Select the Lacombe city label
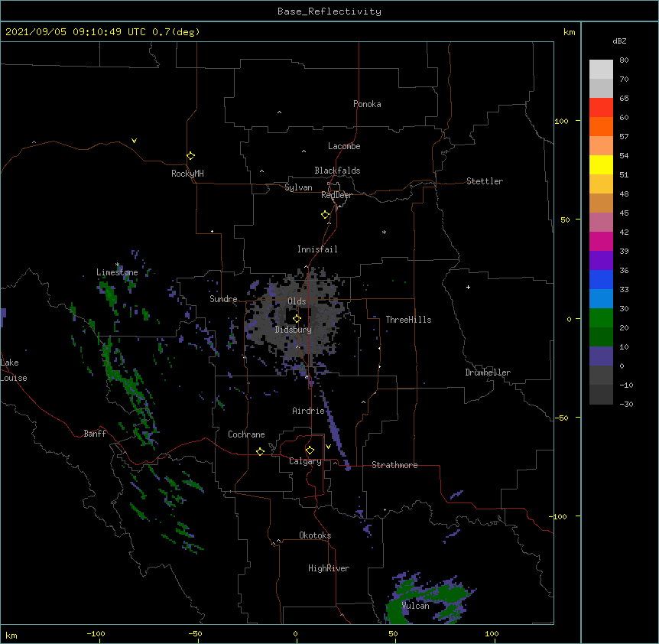 point(344,146)
